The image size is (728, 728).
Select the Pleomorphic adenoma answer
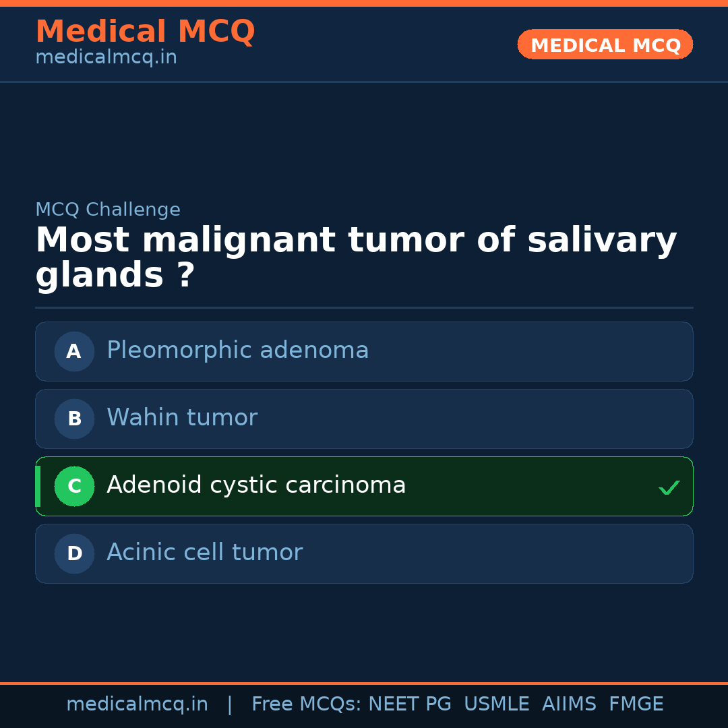point(237,351)
